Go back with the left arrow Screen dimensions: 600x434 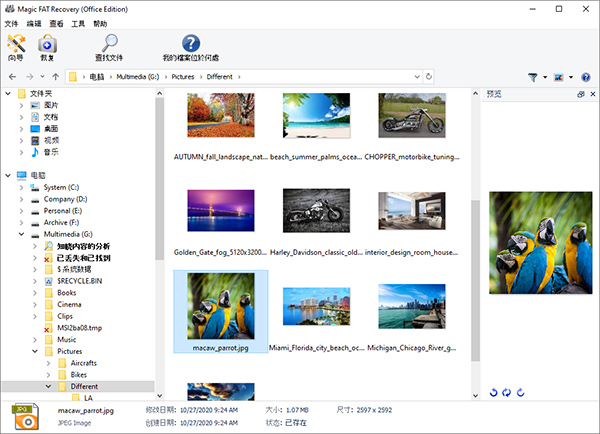point(12,77)
